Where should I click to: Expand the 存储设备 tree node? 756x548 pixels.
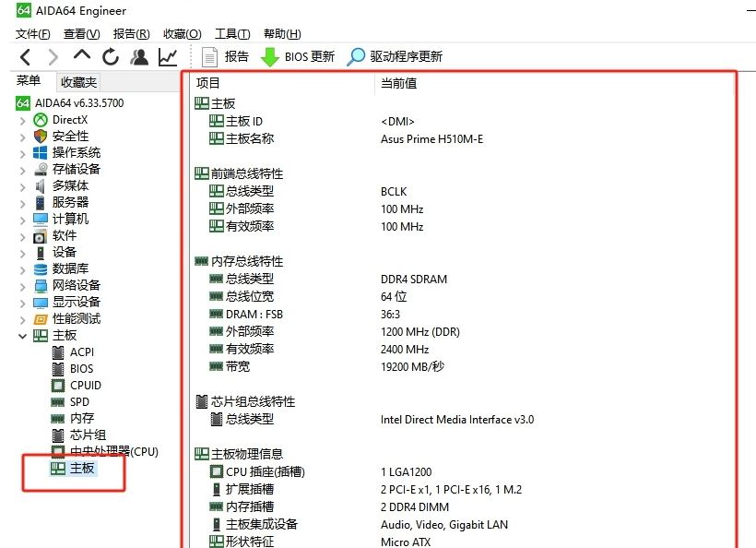[22, 170]
